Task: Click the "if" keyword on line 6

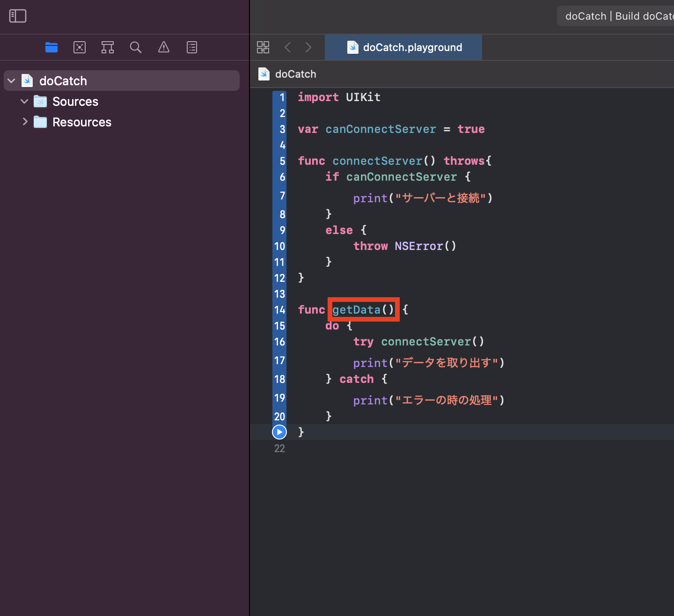Action: [x=332, y=177]
